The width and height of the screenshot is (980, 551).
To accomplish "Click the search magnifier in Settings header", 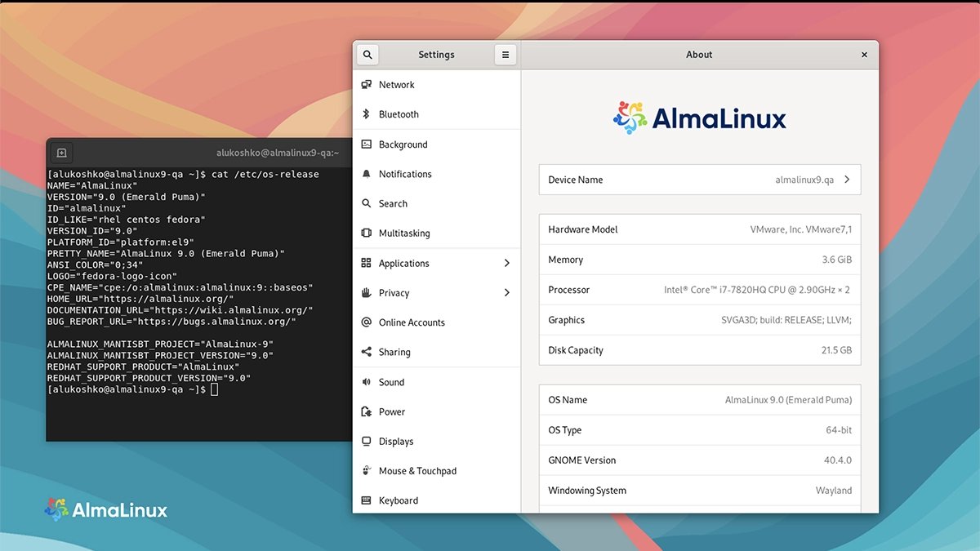I will pyautogui.click(x=367, y=54).
